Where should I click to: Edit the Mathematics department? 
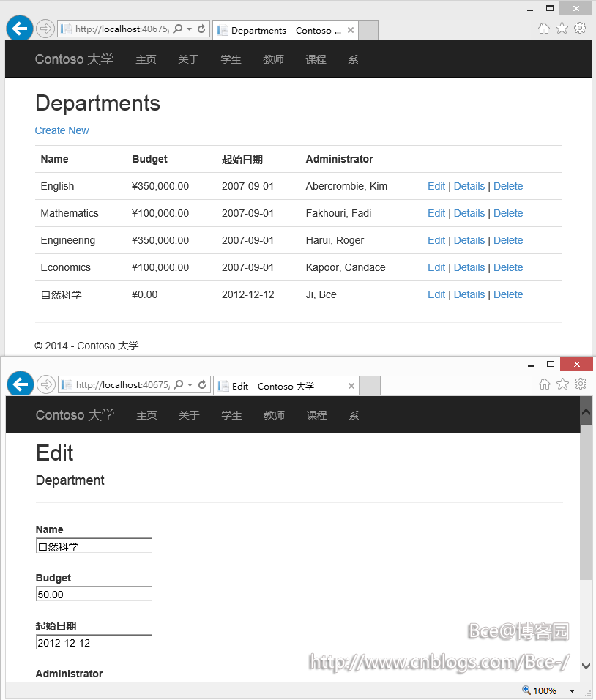(x=436, y=213)
